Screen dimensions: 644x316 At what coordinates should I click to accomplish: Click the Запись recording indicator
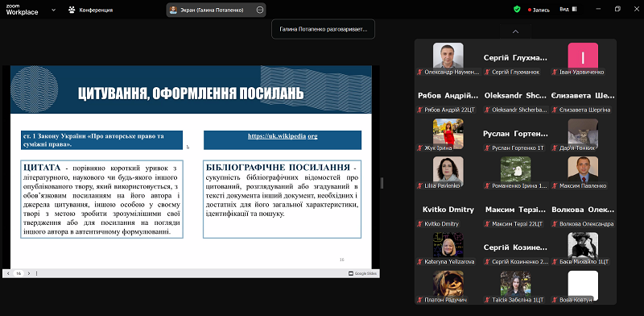coord(539,10)
